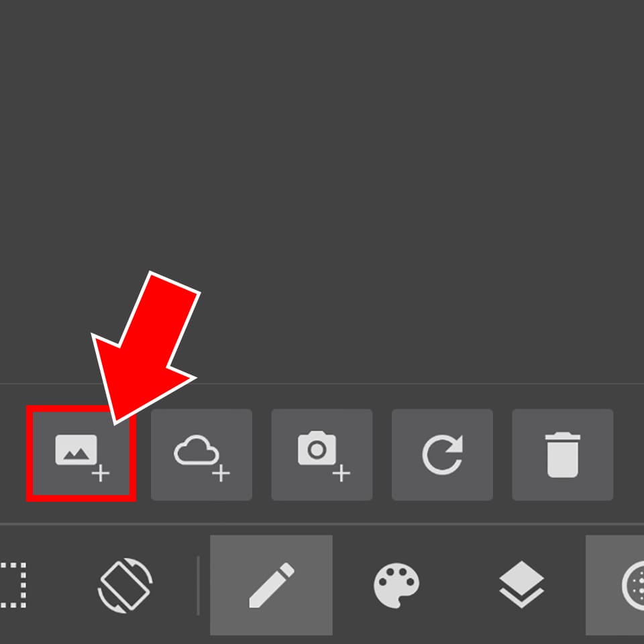Tap the canvas rotate icon
The height and width of the screenshot is (644, 644).
(x=125, y=585)
